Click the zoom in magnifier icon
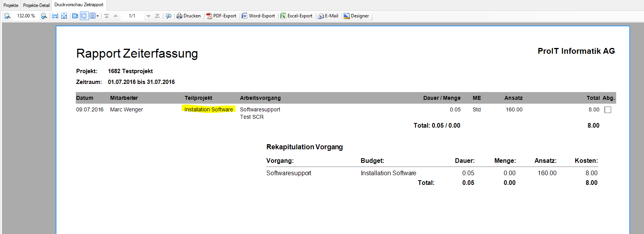The width and height of the screenshot is (644, 234). (44, 16)
